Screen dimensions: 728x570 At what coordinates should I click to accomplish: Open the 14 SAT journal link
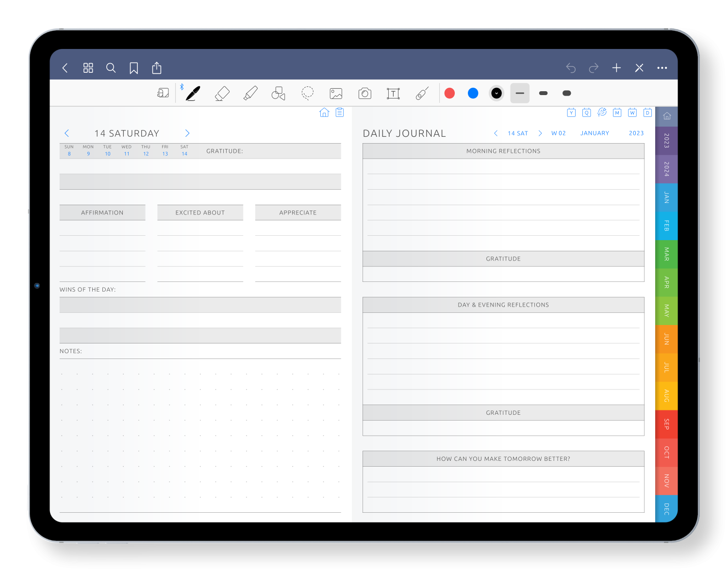click(518, 133)
